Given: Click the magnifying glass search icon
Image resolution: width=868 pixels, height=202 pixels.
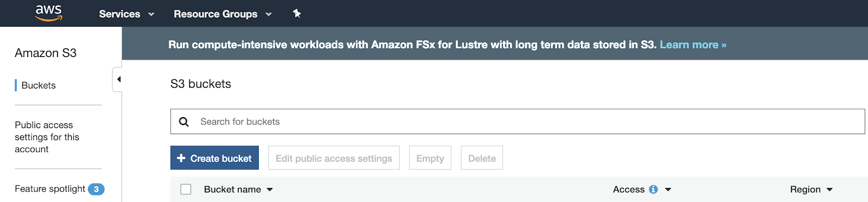Looking at the screenshot, I should 184,122.
